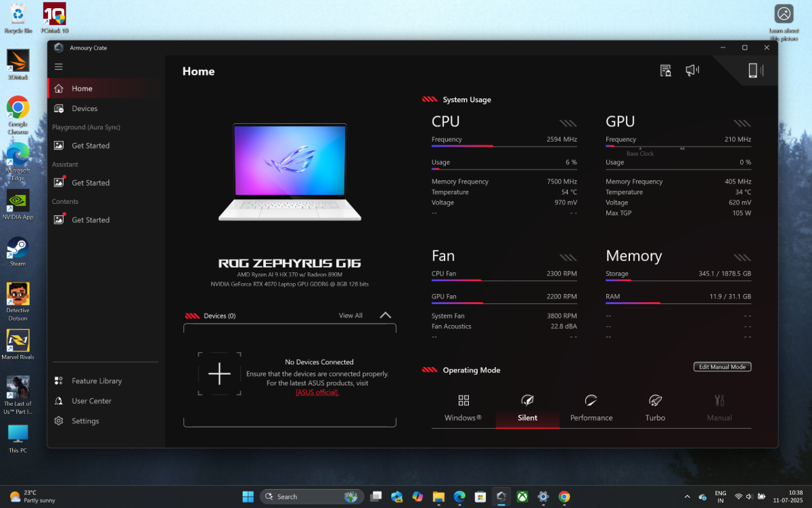The image size is (812, 508).
Task: Click the Devices sidebar icon
Action: pos(61,108)
